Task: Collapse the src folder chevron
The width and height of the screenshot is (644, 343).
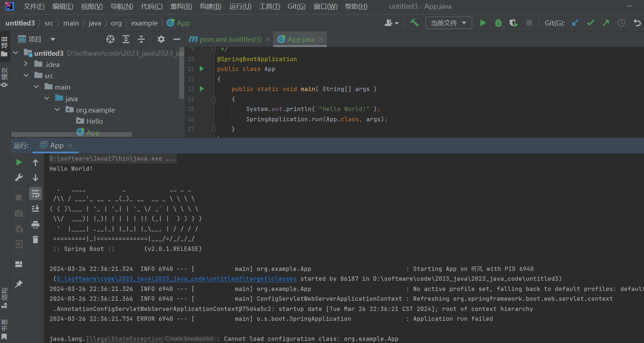Action: pos(26,75)
